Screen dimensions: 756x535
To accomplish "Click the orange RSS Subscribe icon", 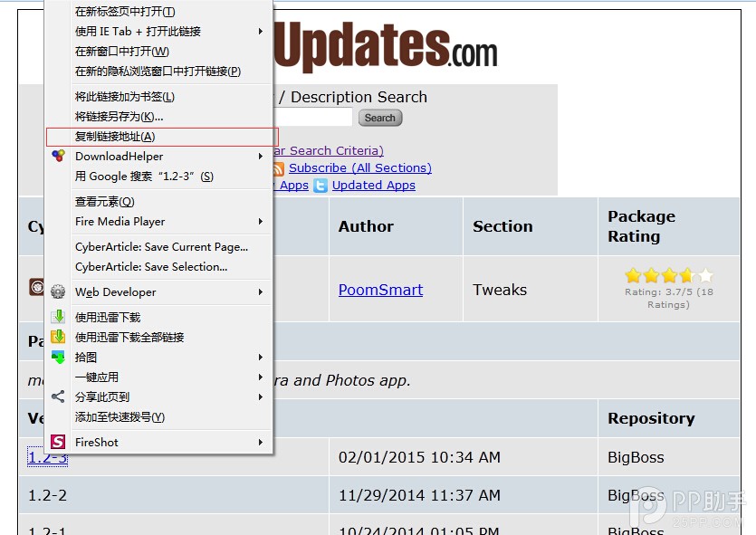I will pyautogui.click(x=278, y=168).
